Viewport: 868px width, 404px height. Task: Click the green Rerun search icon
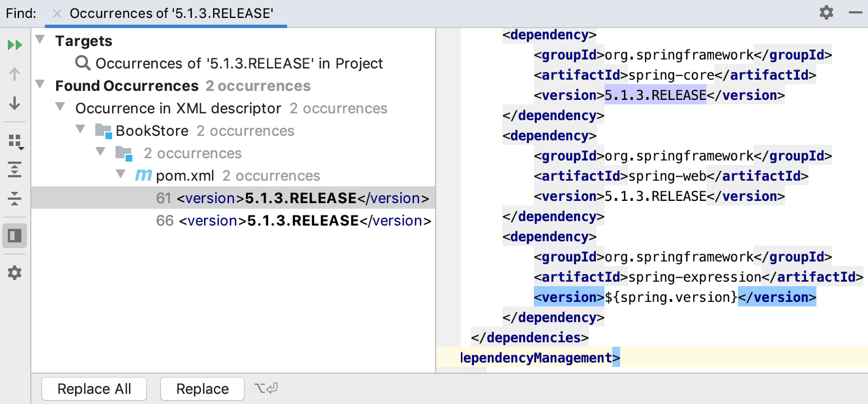15,45
